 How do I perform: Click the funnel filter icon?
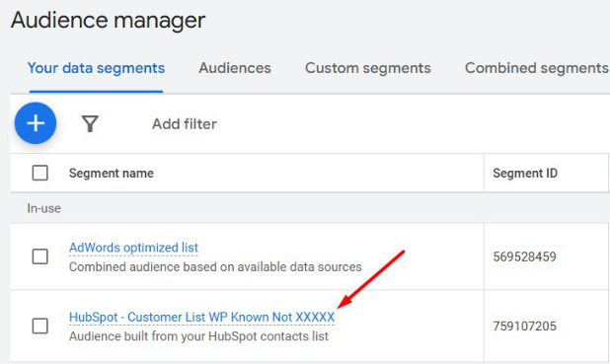click(90, 123)
